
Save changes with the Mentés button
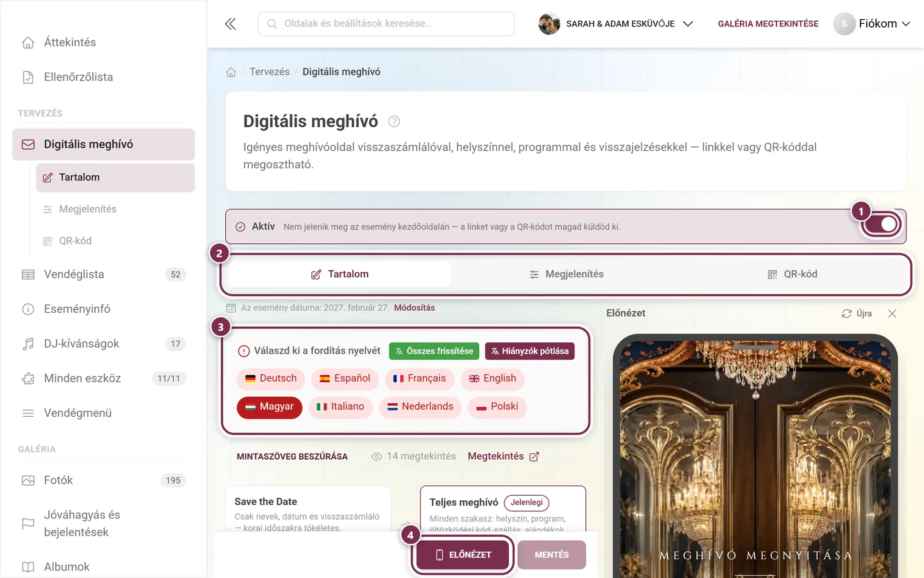pyautogui.click(x=552, y=555)
